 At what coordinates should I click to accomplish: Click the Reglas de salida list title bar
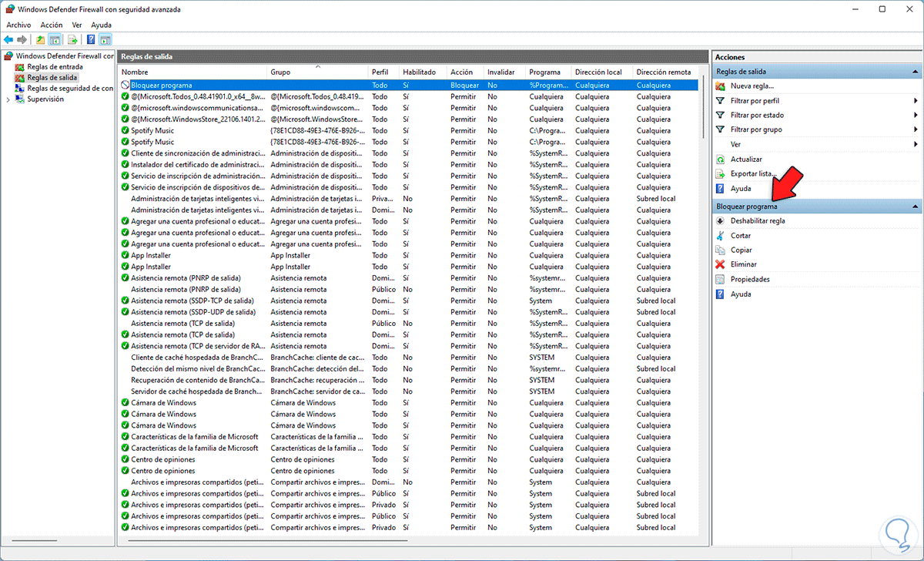coord(413,57)
